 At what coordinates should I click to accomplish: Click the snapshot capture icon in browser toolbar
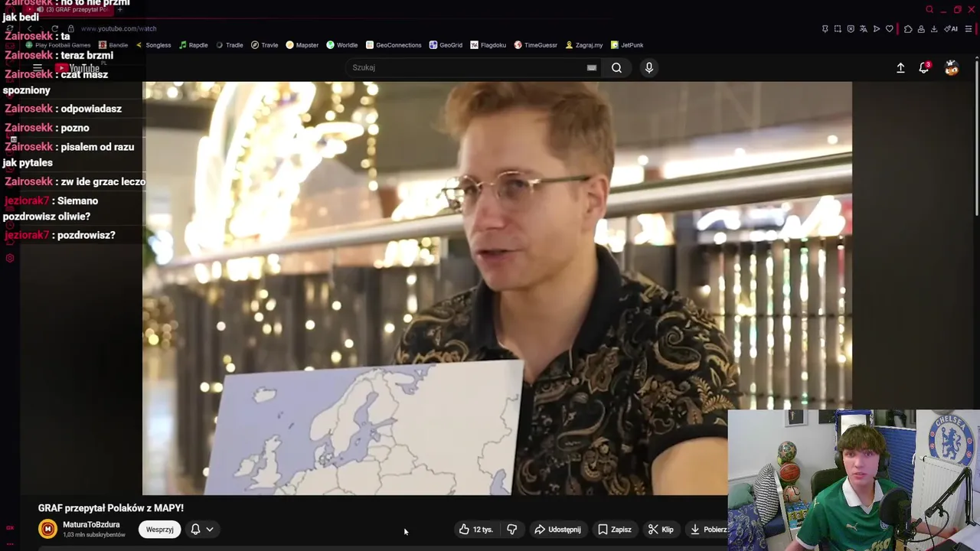pos(838,29)
